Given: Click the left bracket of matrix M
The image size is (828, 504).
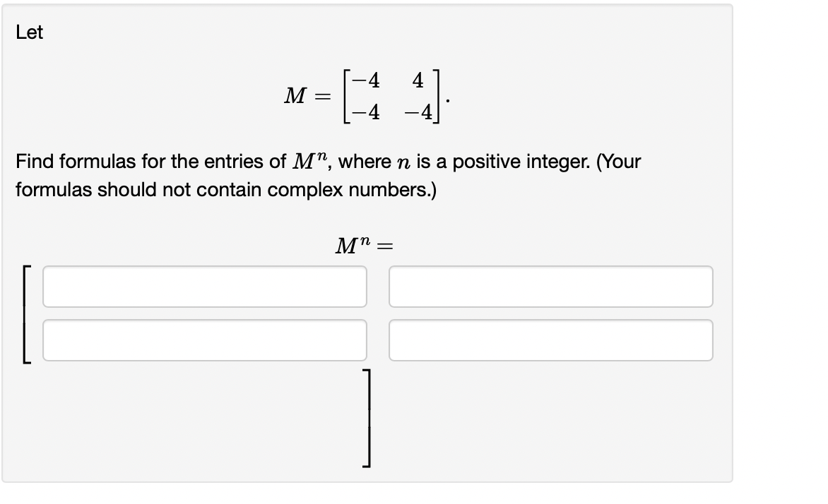Looking at the screenshot, I should [348, 95].
